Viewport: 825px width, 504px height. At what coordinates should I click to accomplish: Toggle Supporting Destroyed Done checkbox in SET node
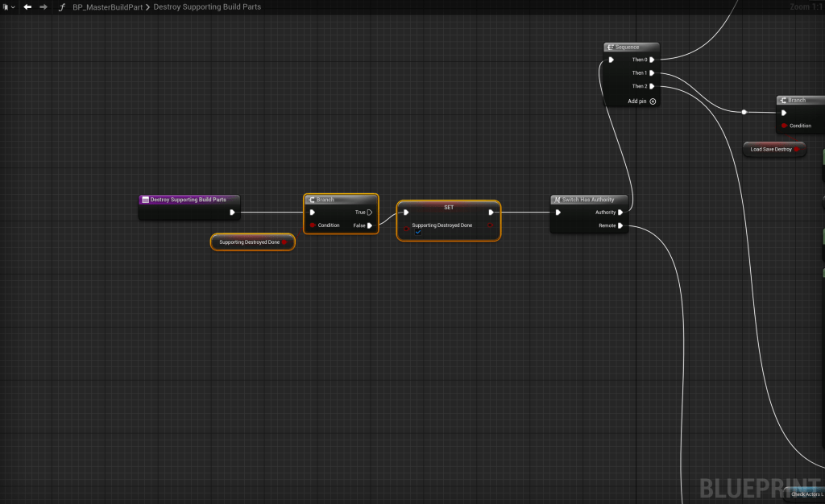(418, 233)
